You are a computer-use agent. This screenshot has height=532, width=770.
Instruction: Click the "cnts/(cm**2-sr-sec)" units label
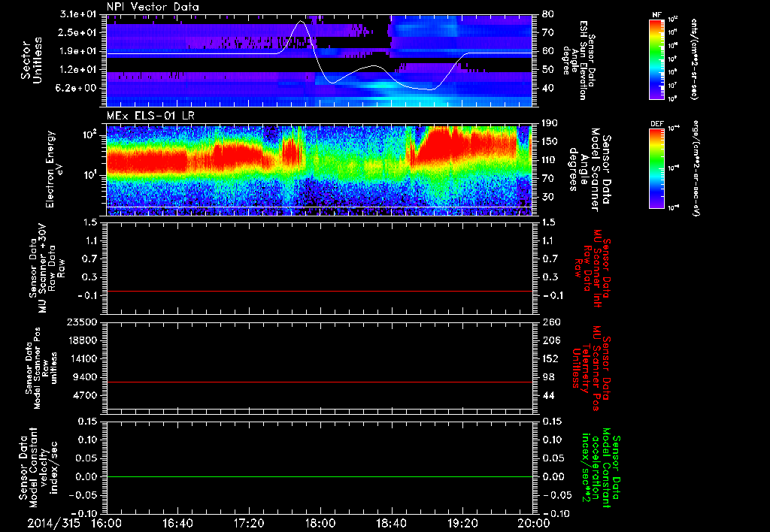(x=694, y=59)
